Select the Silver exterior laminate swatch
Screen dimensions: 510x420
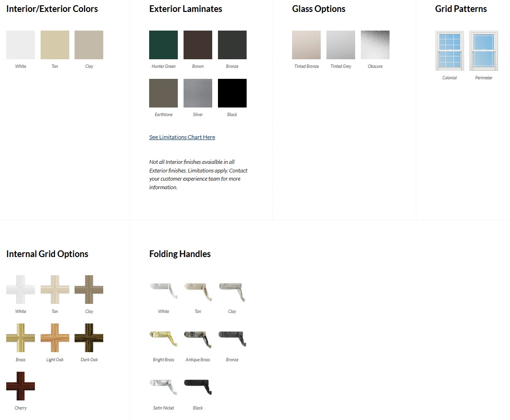[198, 93]
